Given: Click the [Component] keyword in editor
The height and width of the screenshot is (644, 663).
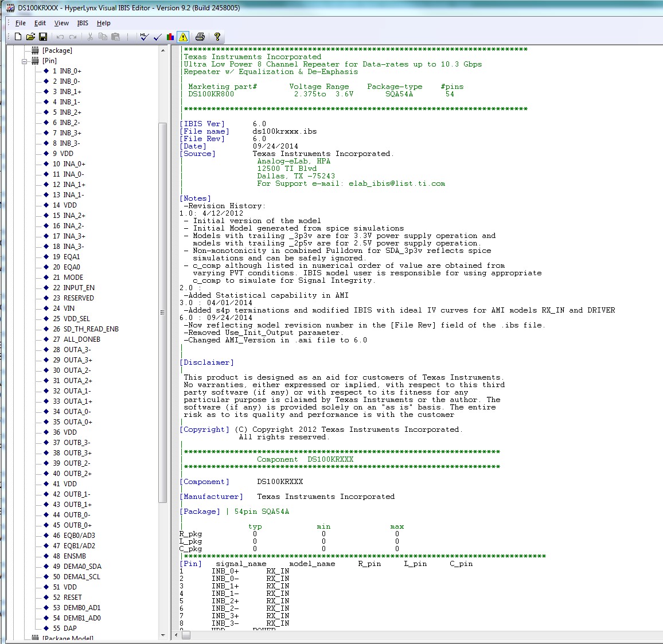Looking at the screenshot, I should tap(205, 482).
